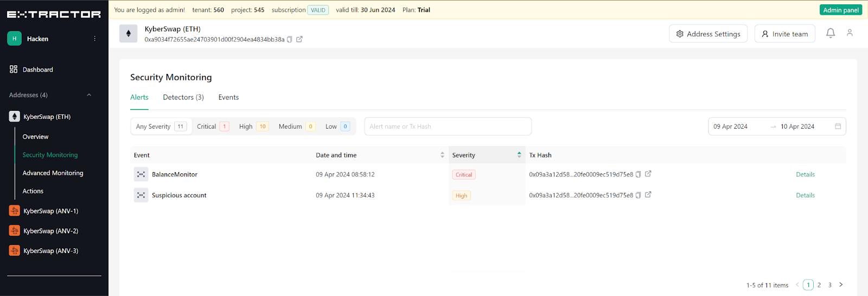Click the start date 09 Apr 2024
The image size is (868, 296).
(730, 127)
